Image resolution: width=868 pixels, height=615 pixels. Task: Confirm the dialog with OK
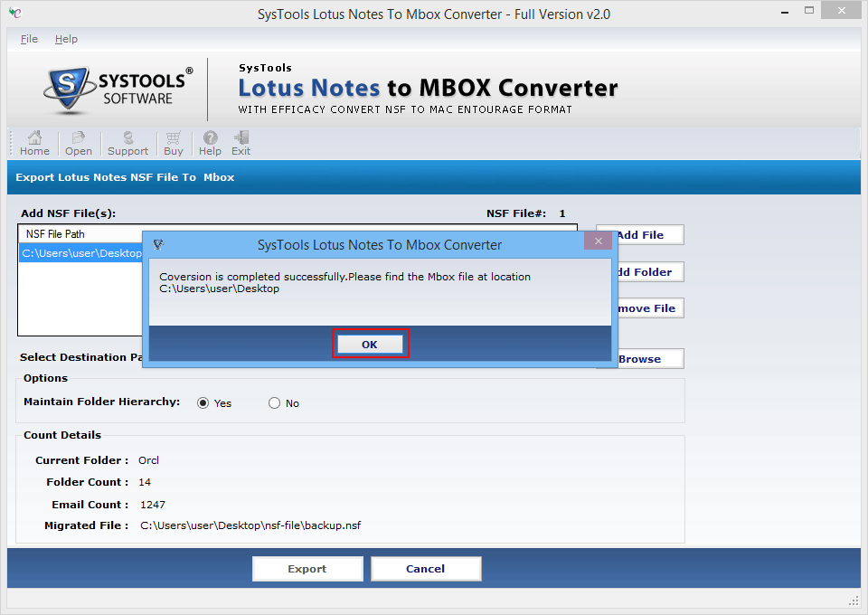click(370, 344)
